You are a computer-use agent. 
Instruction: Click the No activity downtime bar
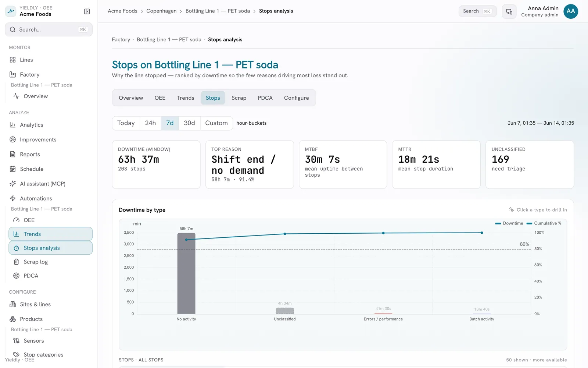[x=186, y=273]
